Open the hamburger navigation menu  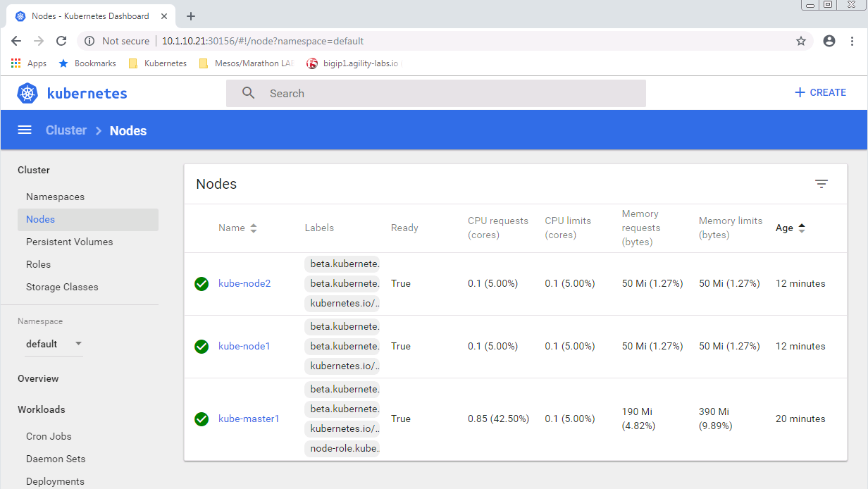[25, 130]
